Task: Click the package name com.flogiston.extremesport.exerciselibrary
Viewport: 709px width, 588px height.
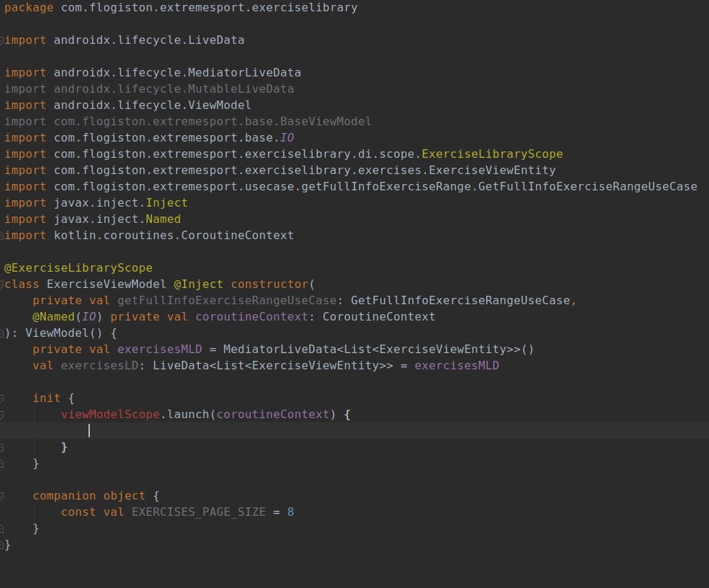Action: pyautogui.click(x=209, y=8)
